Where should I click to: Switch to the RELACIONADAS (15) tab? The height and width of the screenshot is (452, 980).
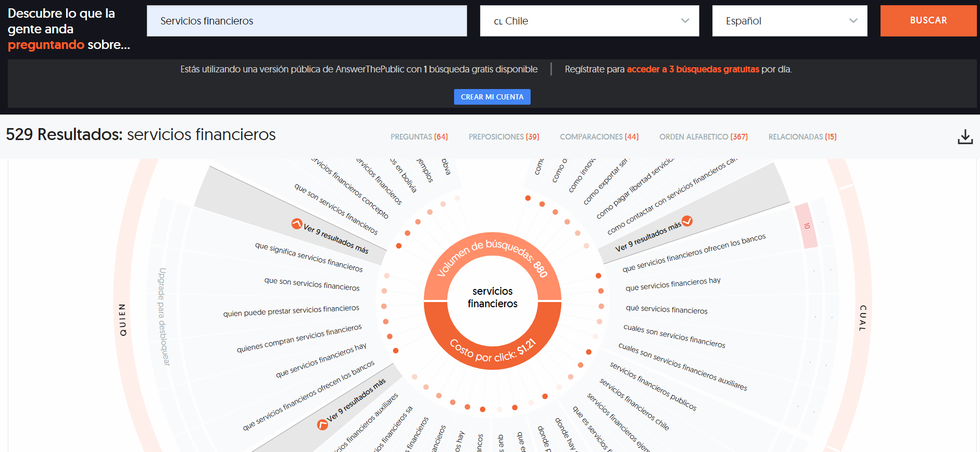point(802,137)
